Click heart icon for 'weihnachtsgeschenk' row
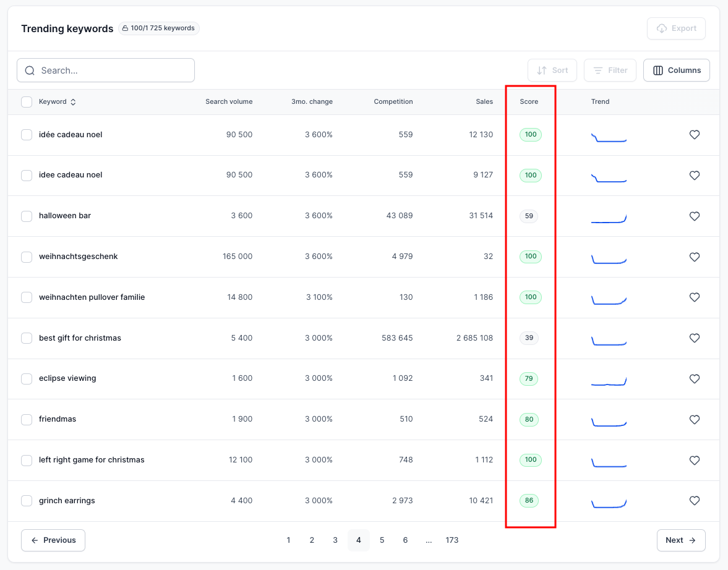The height and width of the screenshot is (570, 728). click(694, 257)
